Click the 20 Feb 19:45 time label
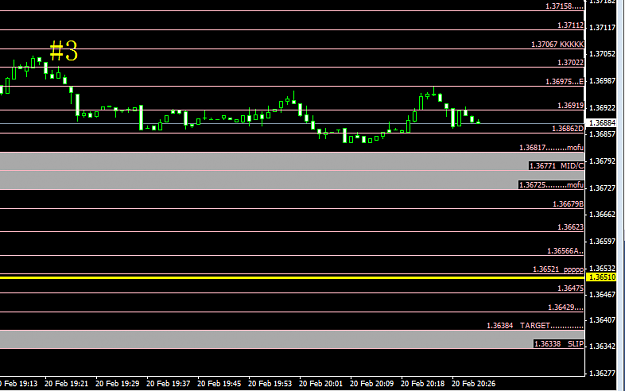 point(219,383)
